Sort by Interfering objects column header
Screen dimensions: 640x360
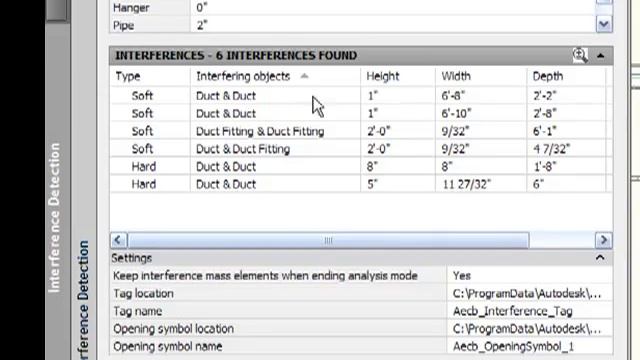pyautogui.click(x=275, y=76)
